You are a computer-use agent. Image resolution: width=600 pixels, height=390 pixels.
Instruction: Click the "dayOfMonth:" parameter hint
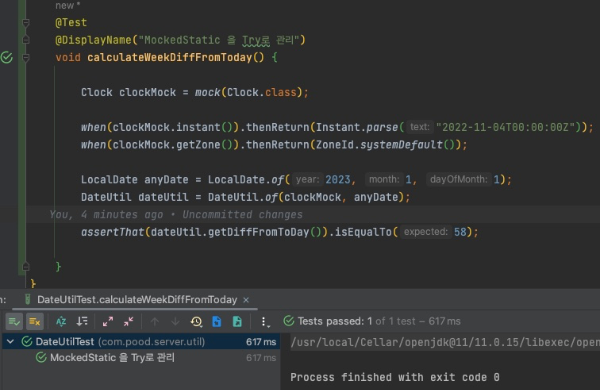(x=458, y=179)
